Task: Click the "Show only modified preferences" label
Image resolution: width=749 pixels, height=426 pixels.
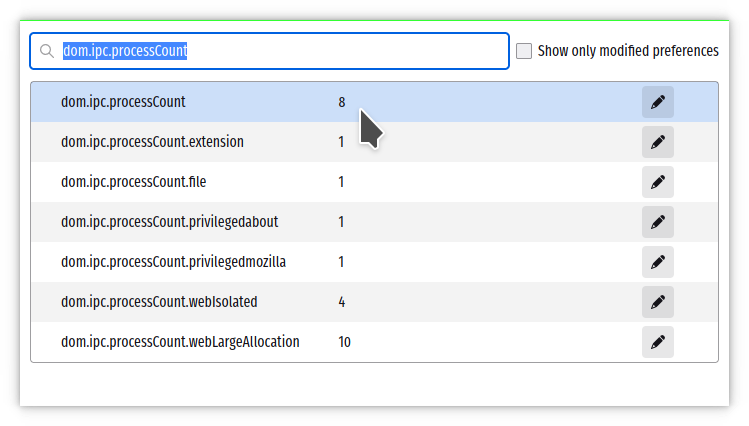Action: click(x=627, y=51)
